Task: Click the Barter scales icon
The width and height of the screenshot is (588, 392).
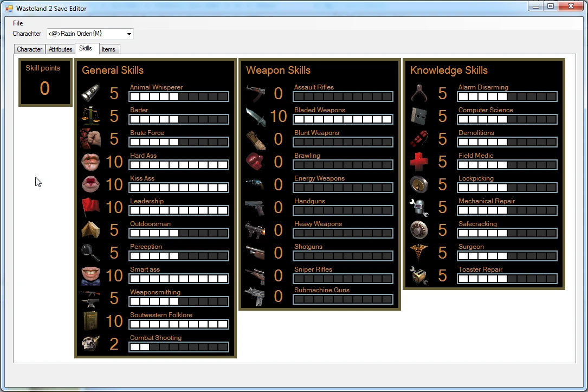Action: point(91,116)
